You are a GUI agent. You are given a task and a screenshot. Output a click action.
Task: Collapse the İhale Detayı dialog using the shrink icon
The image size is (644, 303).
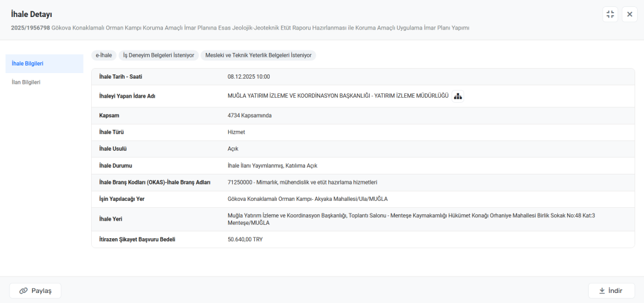[610, 14]
